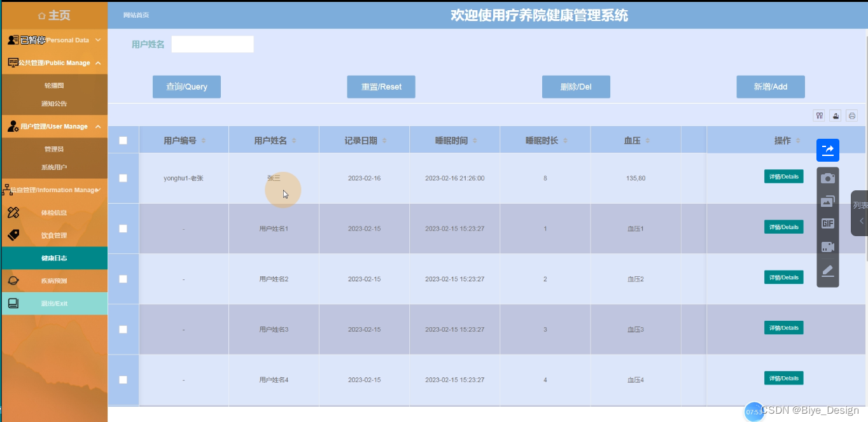Click the Personal Data person icon
Screen dimensions: 868x422
pyautogui.click(x=13, y=40)
